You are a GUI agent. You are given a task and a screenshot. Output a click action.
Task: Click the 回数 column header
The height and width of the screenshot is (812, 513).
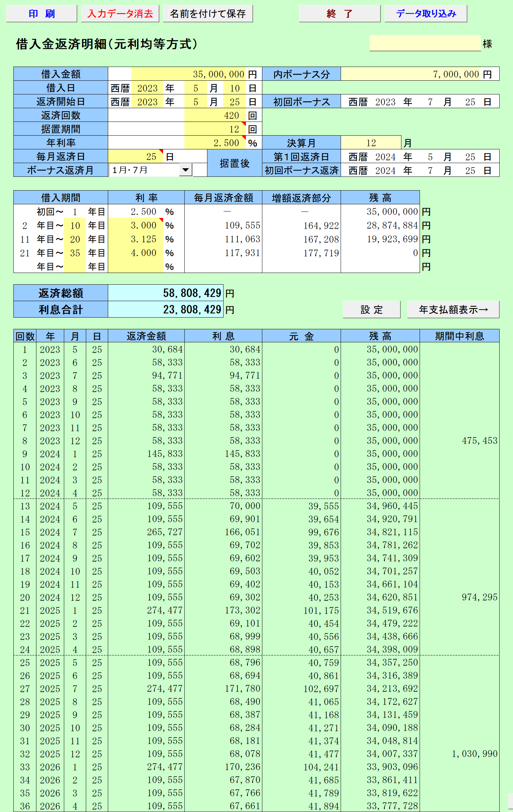click(x=25, y=336)
